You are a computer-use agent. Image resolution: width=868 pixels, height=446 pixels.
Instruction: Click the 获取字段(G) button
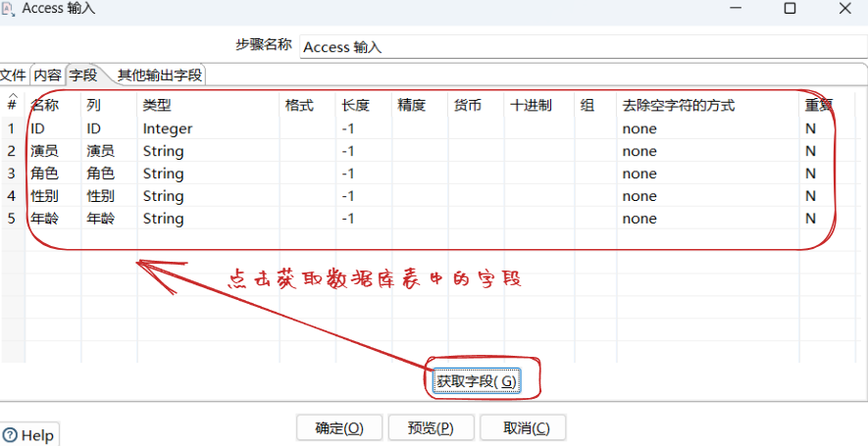coord(477,380)
